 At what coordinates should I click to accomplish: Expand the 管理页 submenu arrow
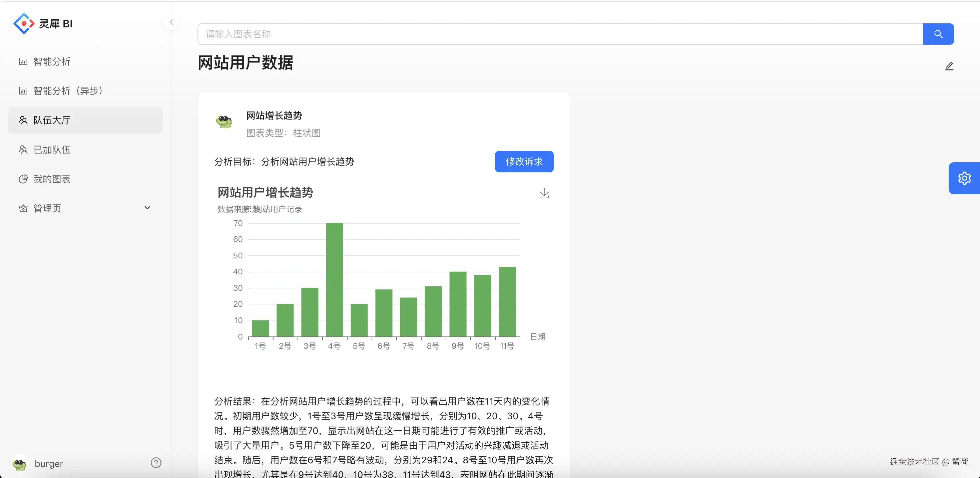147,208
